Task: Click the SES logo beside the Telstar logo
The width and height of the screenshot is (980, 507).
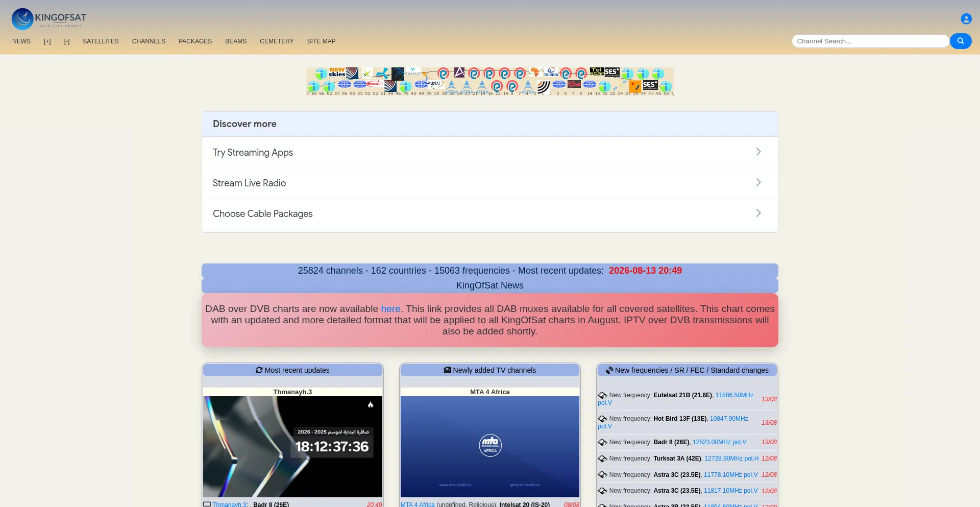Action: [612, 72]
